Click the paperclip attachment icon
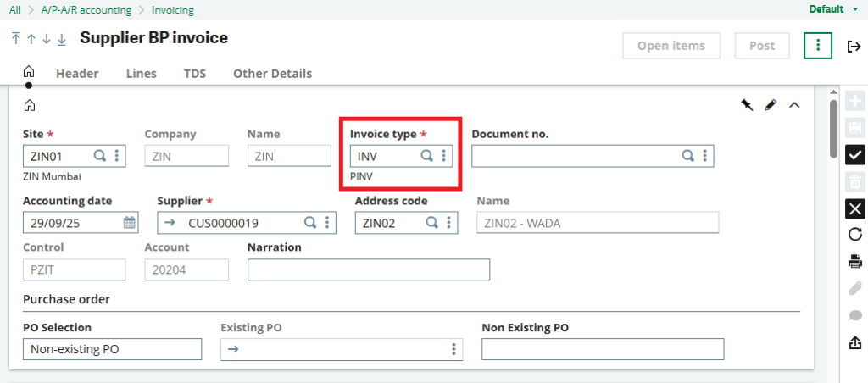The height and width of the screenshot is (383, 868). (x=855, y=288)
